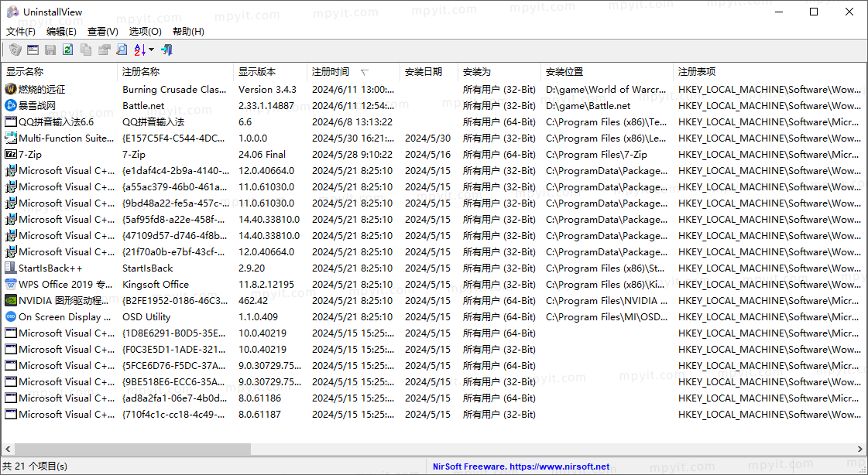This screenshot has width=868, height=475.
Task: Click the On Screen Display row icon
Action: point(11,317)
